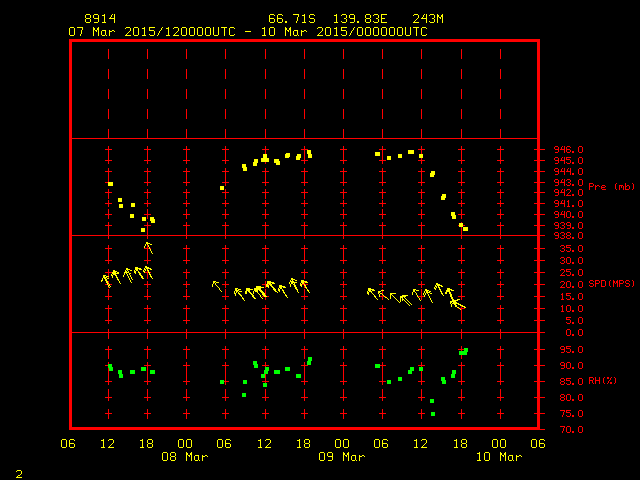Click the highest wind arrow near 35 MPS
Image resolution: width=640 pixels, height=480 pixels.
point(148,247)
